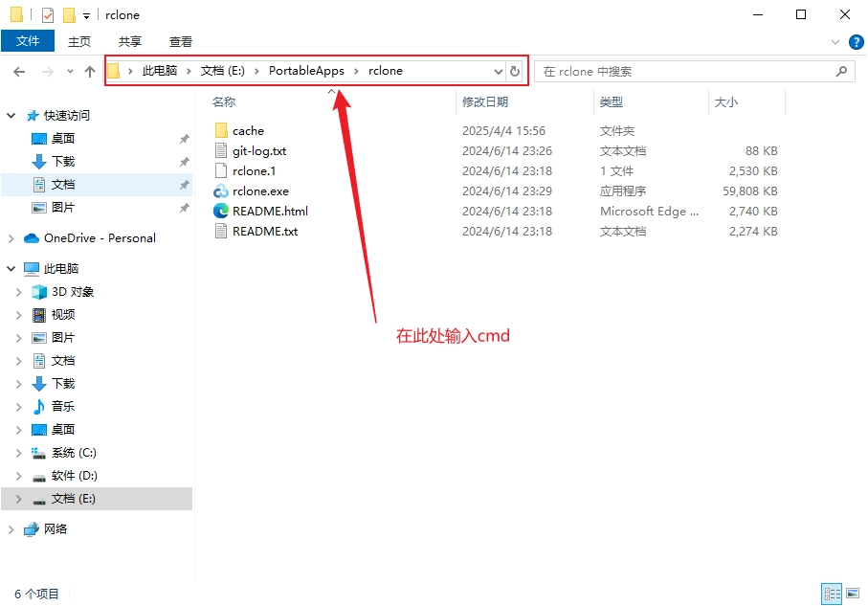Click the Properties quick access toolbar icon
Screen dimensions: 868x606
point(48,15)
